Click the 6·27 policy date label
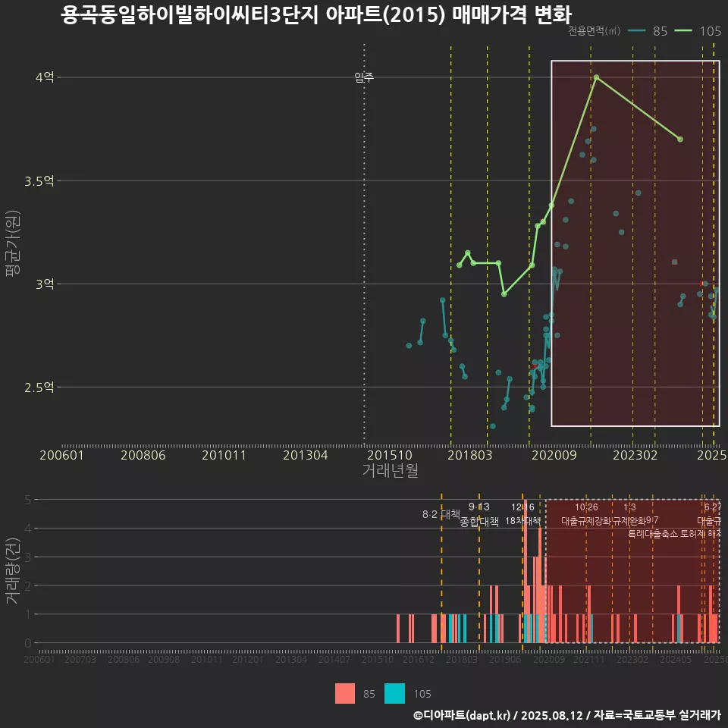728x728 pixels. click(713, 507)
